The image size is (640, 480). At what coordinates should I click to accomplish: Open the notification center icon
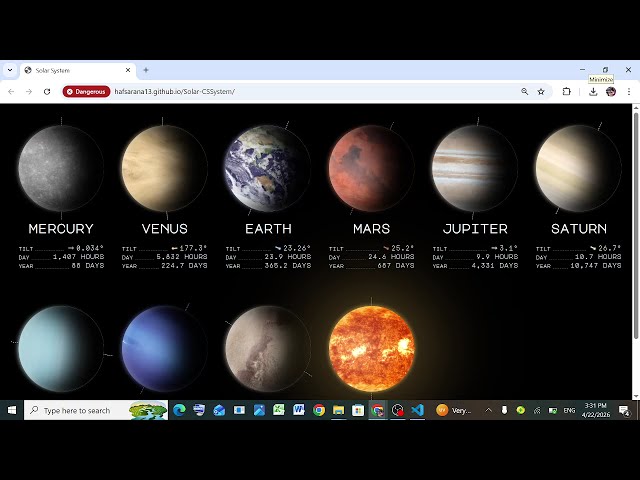tap(624, 410)
